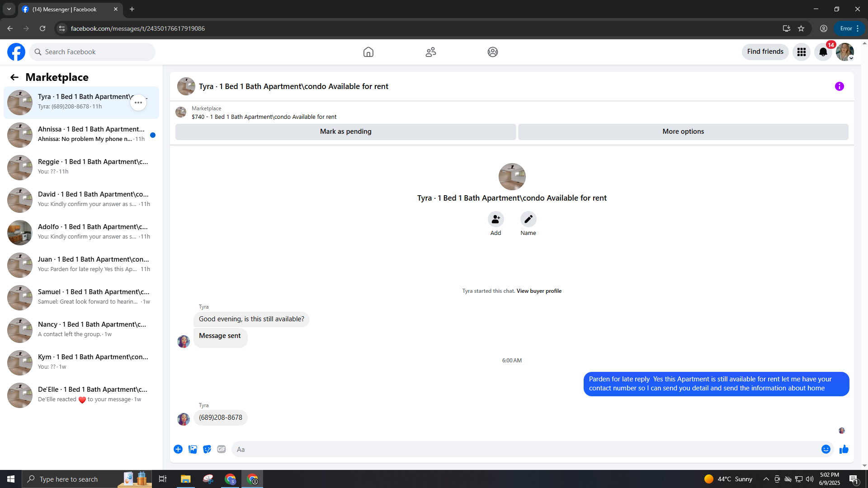This screenshot has width=868, height=488.
Task: Close the Messenger | Facebook tab
Action: pos(116,9)
